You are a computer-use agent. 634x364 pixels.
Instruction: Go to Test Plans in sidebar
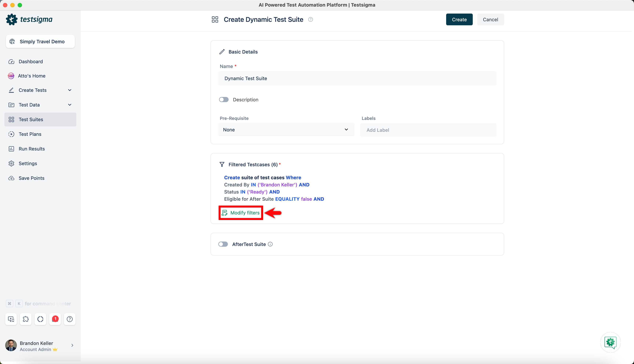point(30,134)
